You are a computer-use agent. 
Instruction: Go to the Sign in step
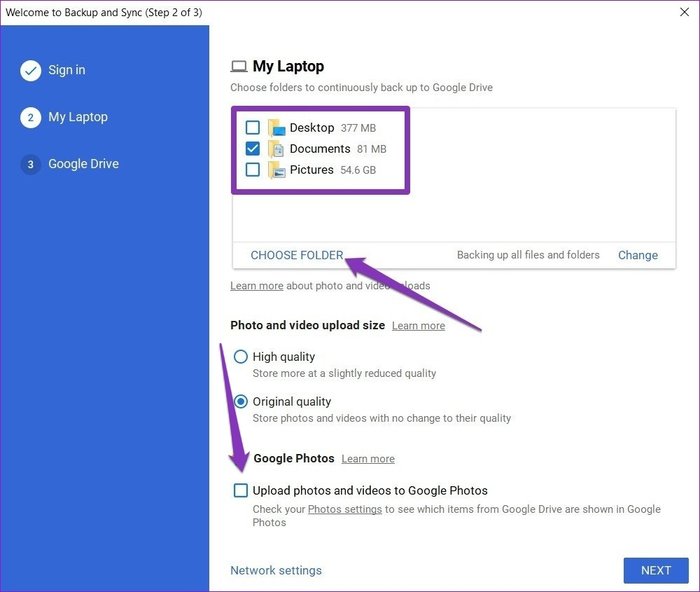click(x=67, y=70)
